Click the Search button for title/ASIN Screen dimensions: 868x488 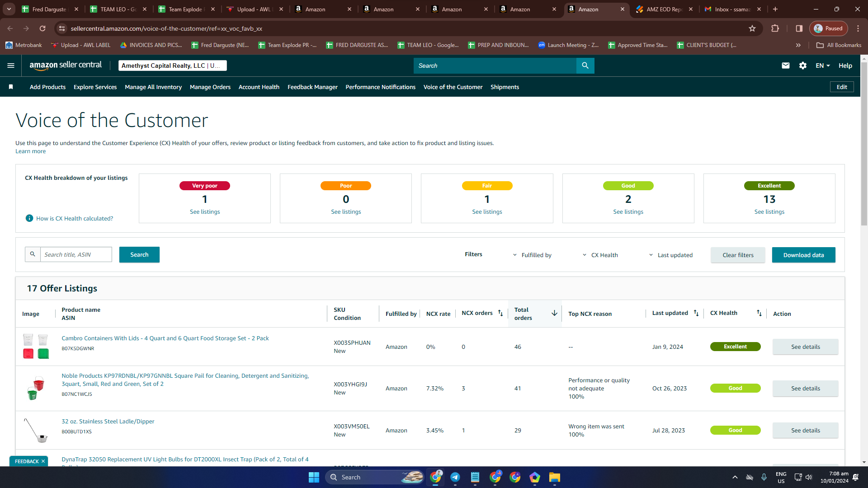click(x=139, y=254)
